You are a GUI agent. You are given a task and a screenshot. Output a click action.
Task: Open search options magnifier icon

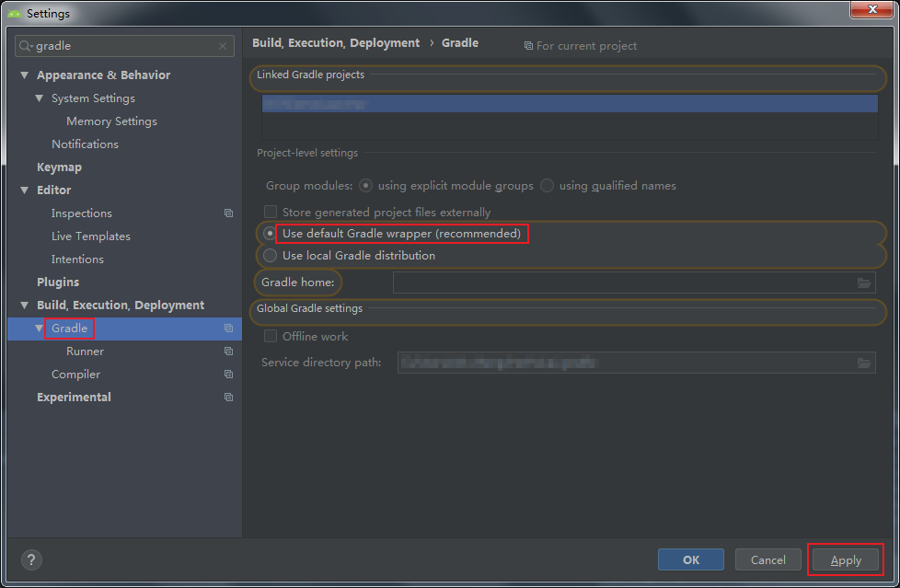tap(26, 46)
